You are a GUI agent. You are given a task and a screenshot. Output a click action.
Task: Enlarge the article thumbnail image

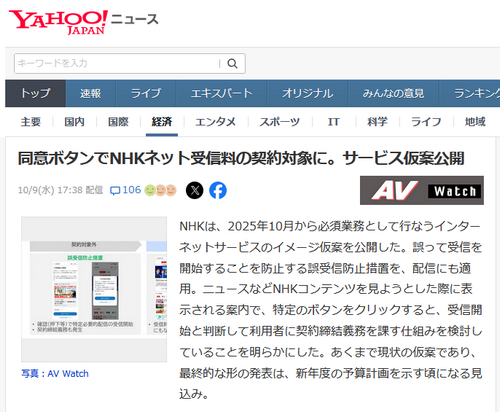coord(94,289)
